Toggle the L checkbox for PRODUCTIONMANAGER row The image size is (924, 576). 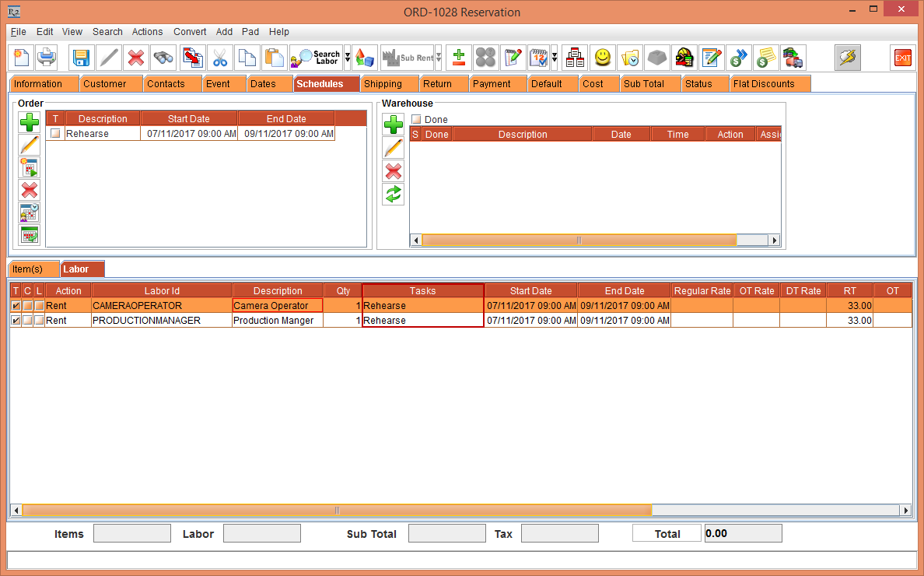pos(39,320)
